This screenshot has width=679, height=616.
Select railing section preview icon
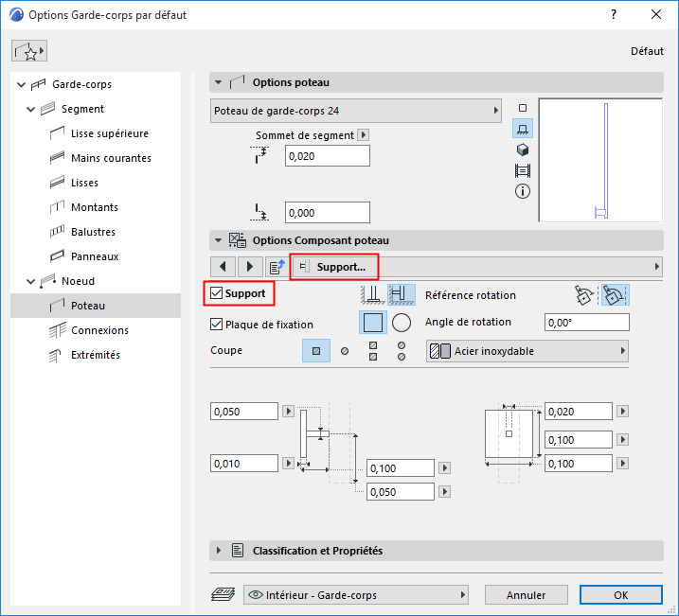click(x=523, y=170)
